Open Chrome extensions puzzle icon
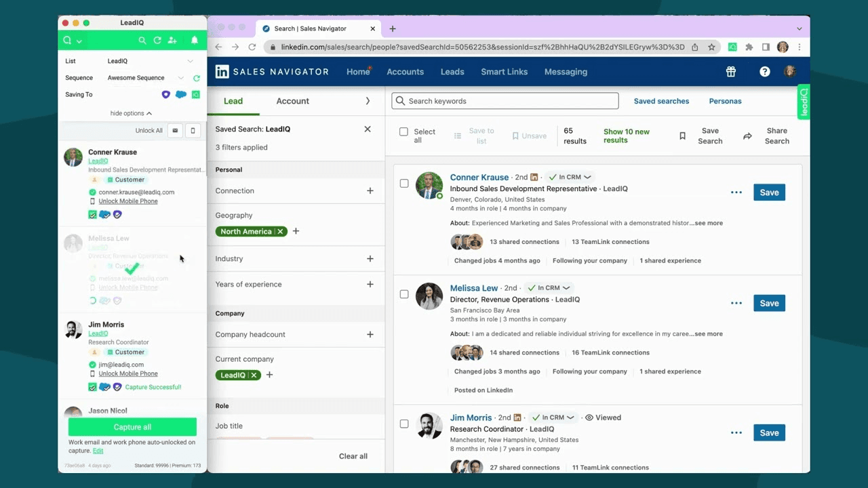868x488 pixels. [749, 47]
